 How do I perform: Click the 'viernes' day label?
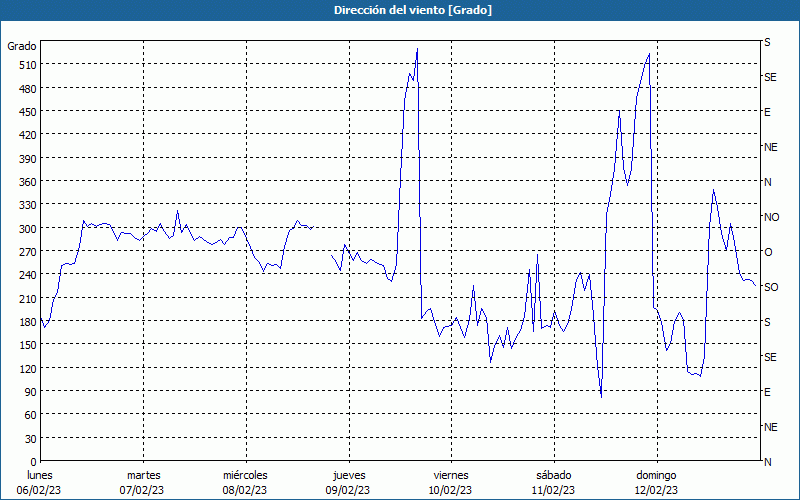click(451, 475)
